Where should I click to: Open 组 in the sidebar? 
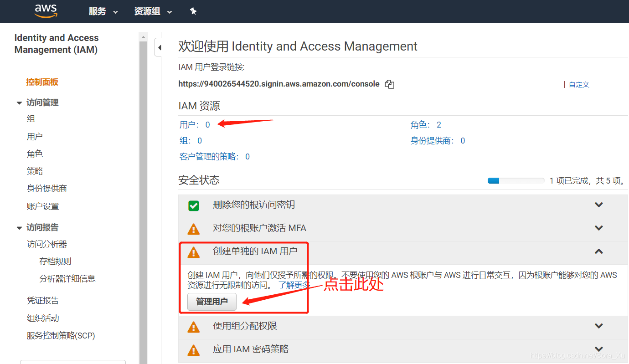pos(31,119)
